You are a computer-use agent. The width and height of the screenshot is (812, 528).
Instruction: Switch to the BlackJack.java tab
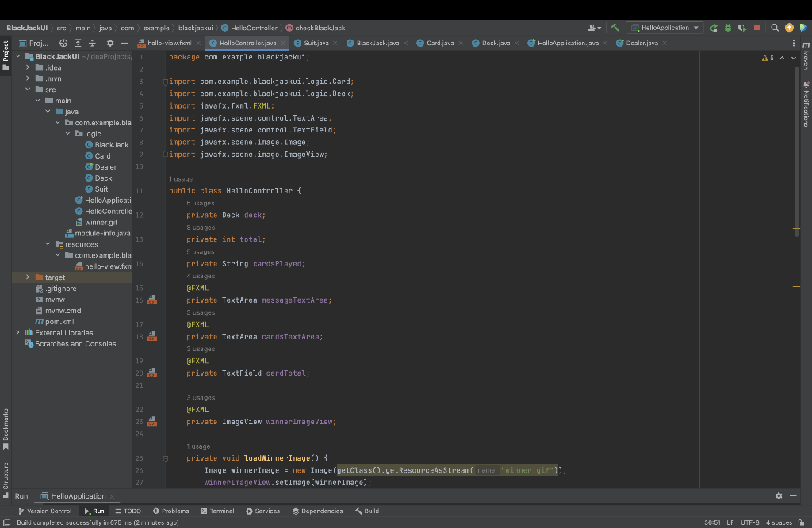(x=377, y=43)
